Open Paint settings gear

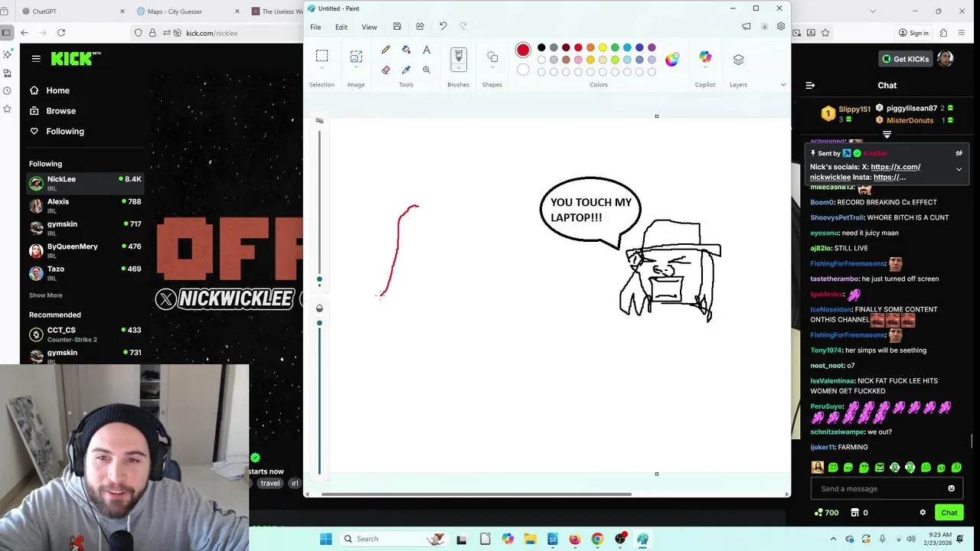780,27
